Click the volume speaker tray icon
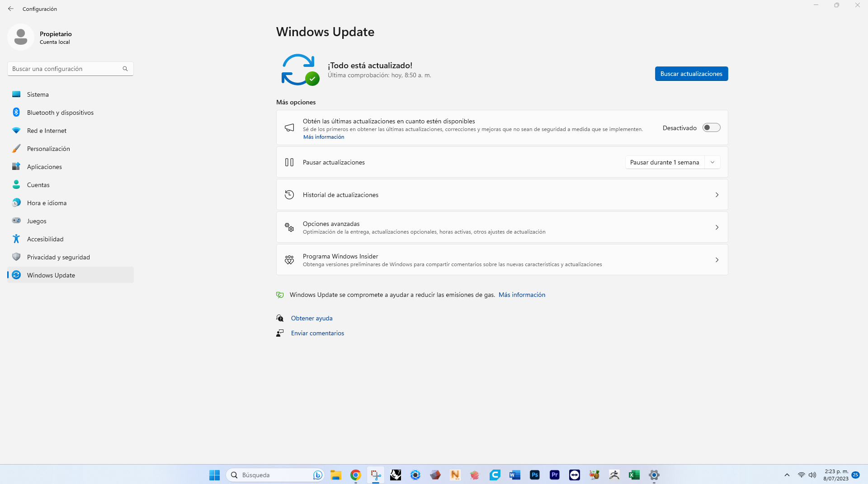Image resolution: width=868 pixels, height=484 pixels. (812, 475)
